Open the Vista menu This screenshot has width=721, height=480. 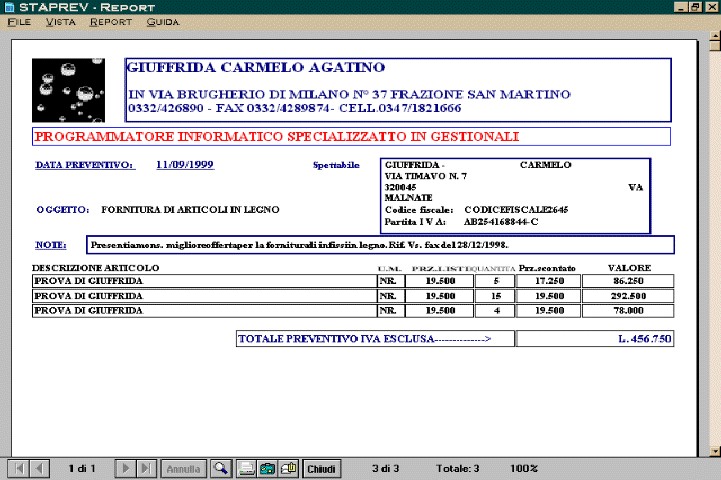60,21
